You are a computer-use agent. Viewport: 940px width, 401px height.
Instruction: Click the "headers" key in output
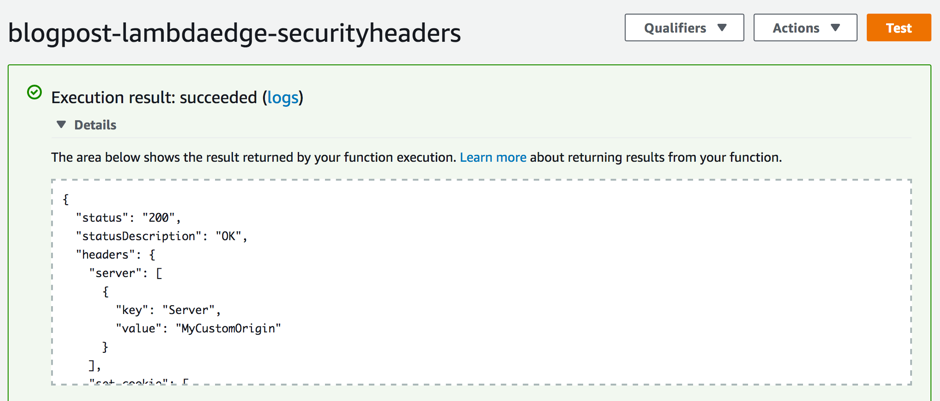click(x=103, y=255)
